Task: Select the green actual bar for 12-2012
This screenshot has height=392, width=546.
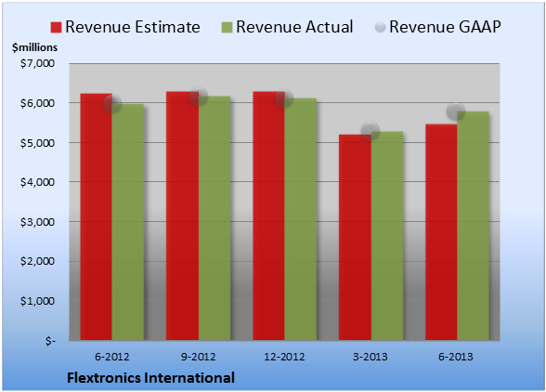Action: click(x=301, y=219)
